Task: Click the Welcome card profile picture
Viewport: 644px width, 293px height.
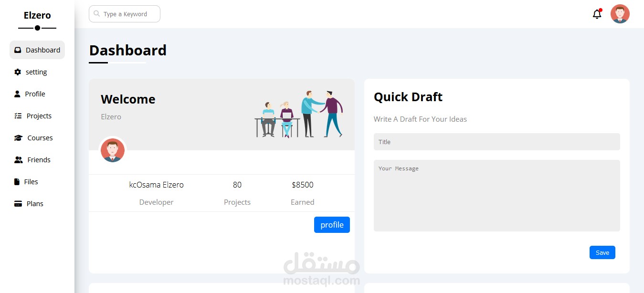Action: tap(113, 150)
